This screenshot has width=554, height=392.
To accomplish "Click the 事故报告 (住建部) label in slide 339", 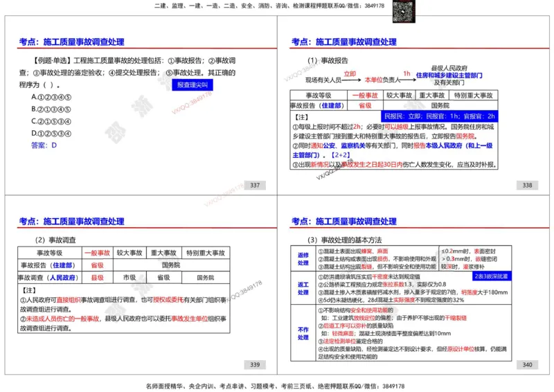I will (x=50, y=265).
